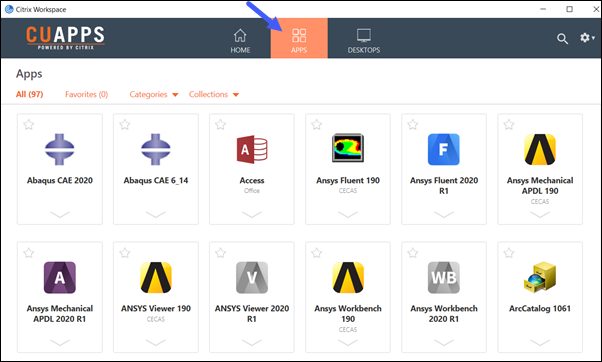
Task: Launch Ansys Fluent 190 icon
Action: [348, 148]
